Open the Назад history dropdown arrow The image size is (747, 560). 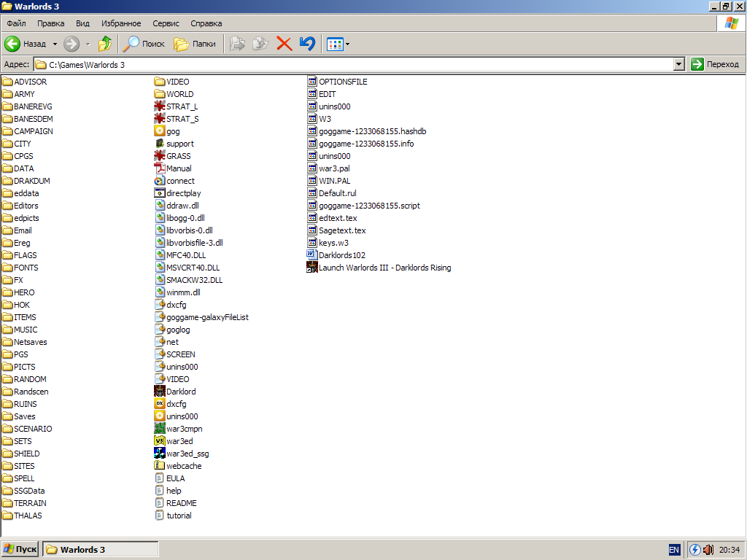(x=55, y=44)
